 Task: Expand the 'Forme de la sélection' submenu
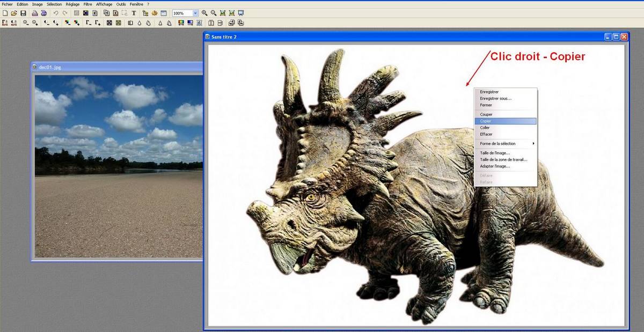(506, 144)
